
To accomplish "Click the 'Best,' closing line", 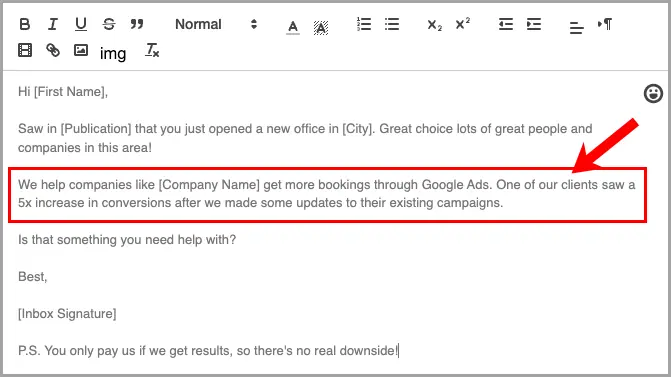I will click(x=33, y=277).
